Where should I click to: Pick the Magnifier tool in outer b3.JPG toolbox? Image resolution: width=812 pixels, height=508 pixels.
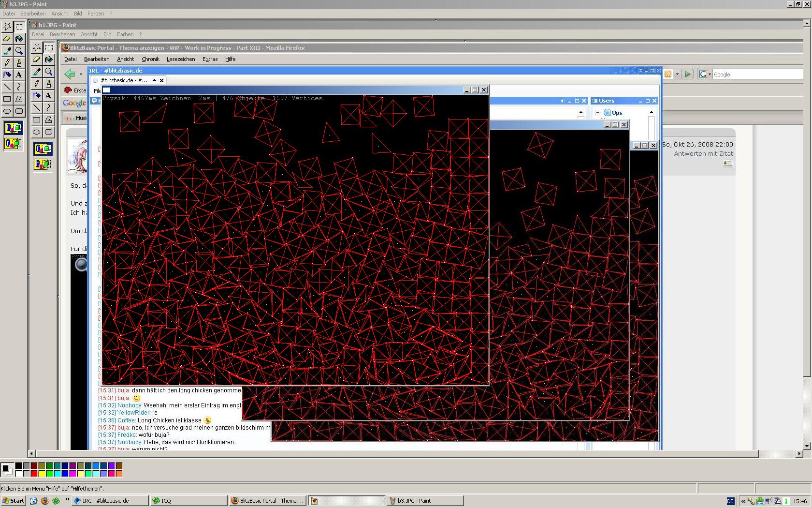point(19,50)
